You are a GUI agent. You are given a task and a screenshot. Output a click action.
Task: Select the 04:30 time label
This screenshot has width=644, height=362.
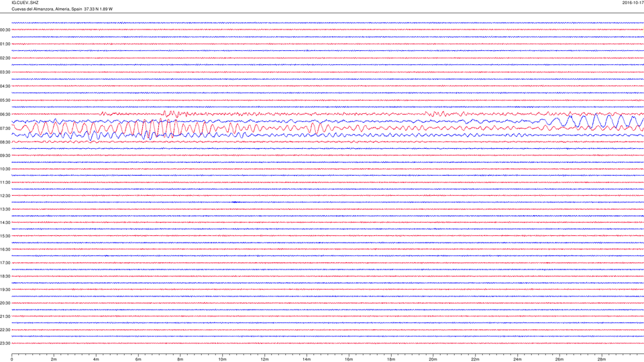click(5, 86)
